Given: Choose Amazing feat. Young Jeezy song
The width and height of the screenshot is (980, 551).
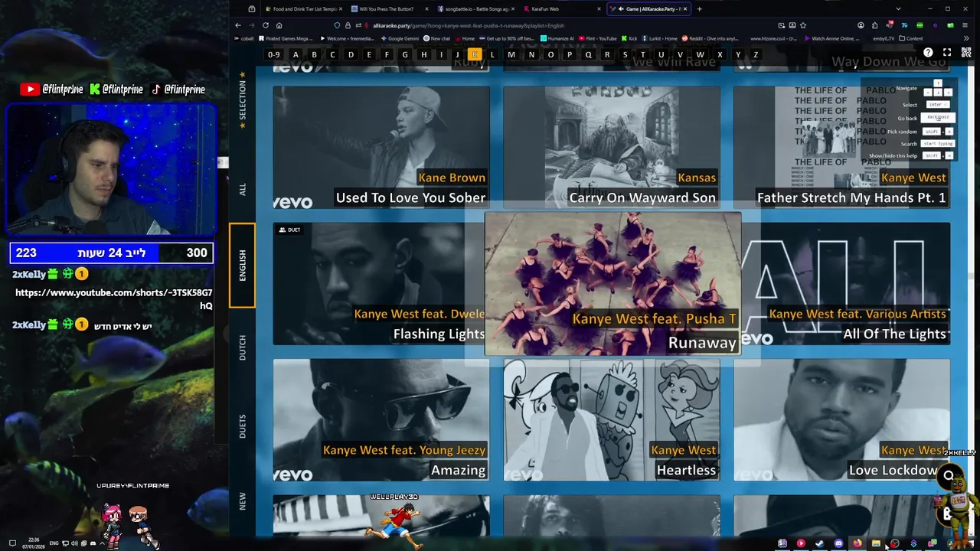Looking at the screenshot, I should pyautogui.click(x=381, y=420).
